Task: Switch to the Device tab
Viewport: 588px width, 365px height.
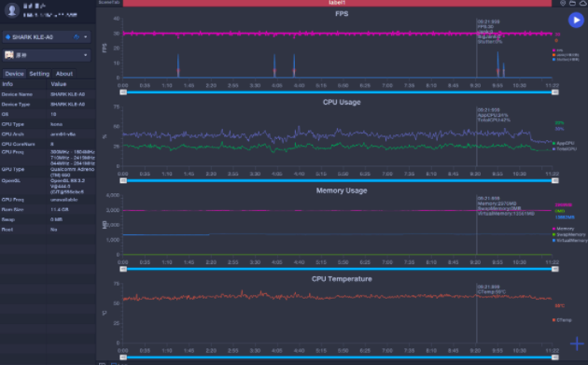Action: [x=14, y=74]
